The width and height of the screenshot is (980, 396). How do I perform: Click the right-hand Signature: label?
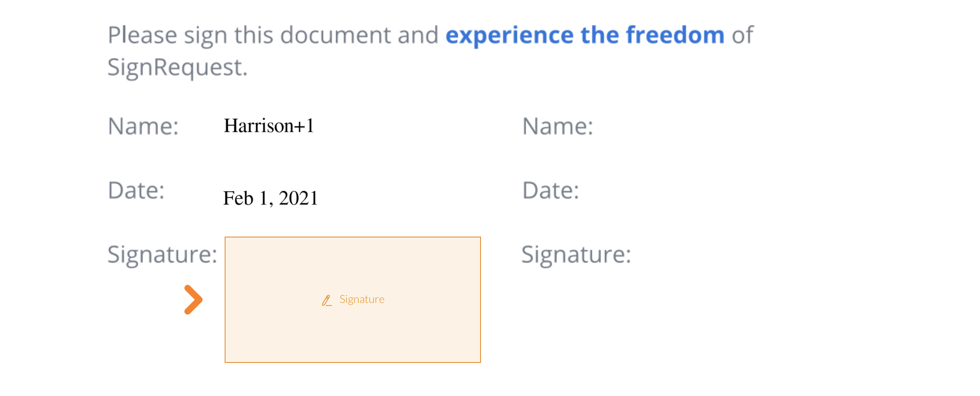[576, 255]
